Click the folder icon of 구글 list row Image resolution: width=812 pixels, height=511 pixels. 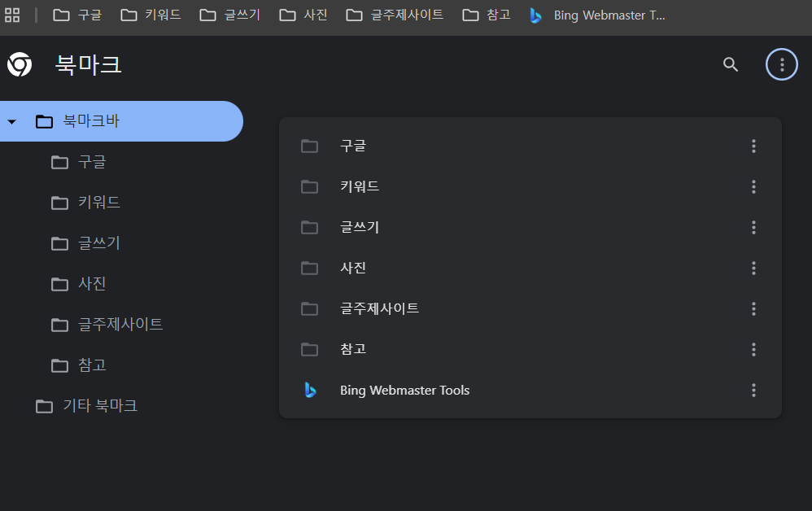310,146
